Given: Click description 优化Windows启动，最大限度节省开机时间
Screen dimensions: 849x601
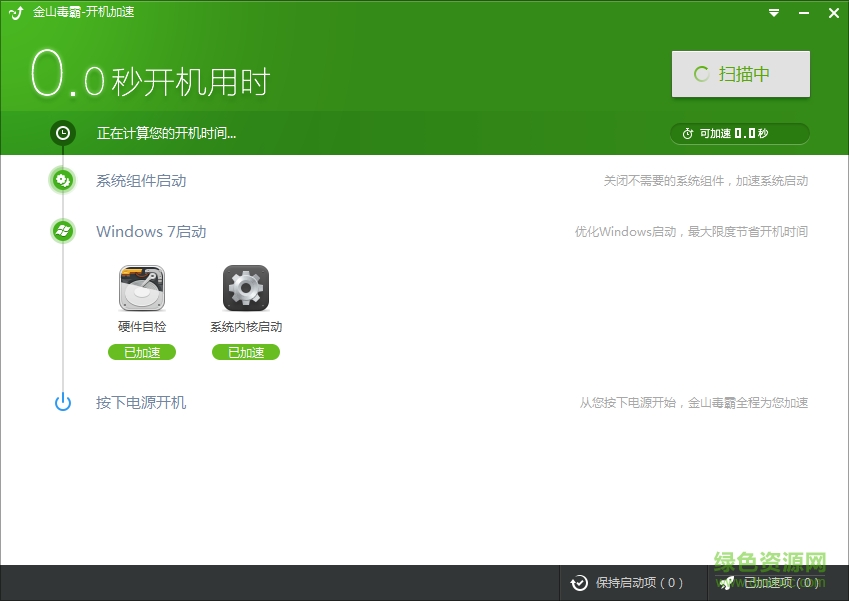Looking at the screenshot, I should coord(691,232).
